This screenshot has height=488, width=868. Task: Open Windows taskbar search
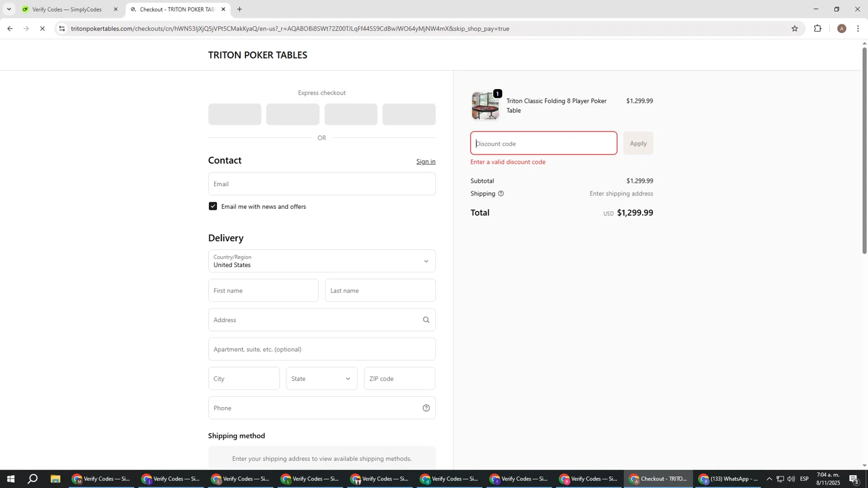pos(33,479)
